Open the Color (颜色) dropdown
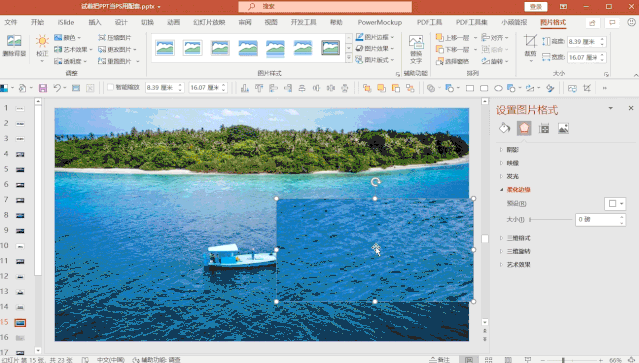The width and height of the screenshot is (639, 363). [68, 37]
